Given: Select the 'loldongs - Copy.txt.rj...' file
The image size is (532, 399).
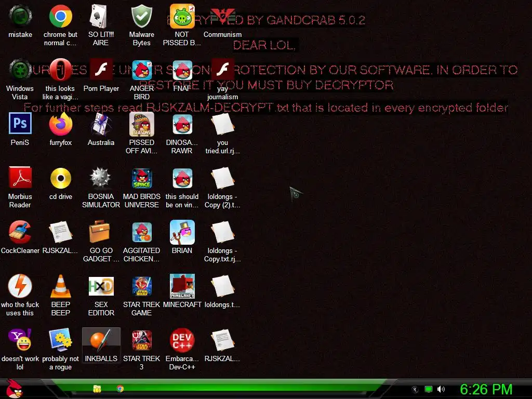Looking at the screenshot, I should pyautogui.click(x=222, y=232).
